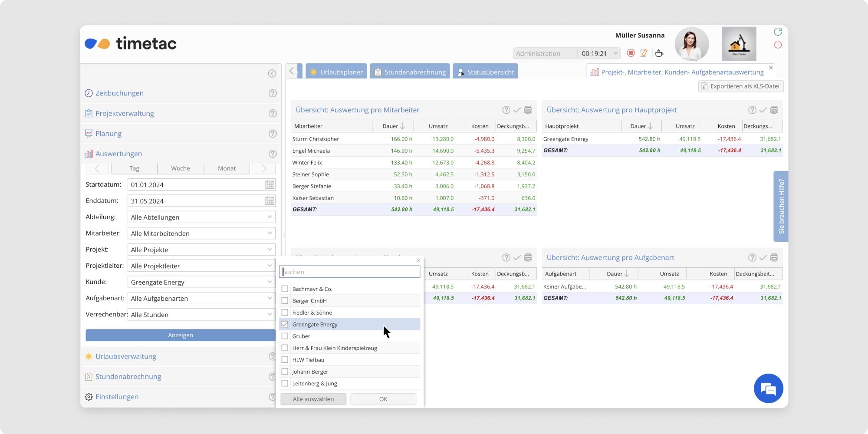Click Alle auswählen in the customer list
The image size is (868, 434).
pyautogui.click(x=313, y=399)
